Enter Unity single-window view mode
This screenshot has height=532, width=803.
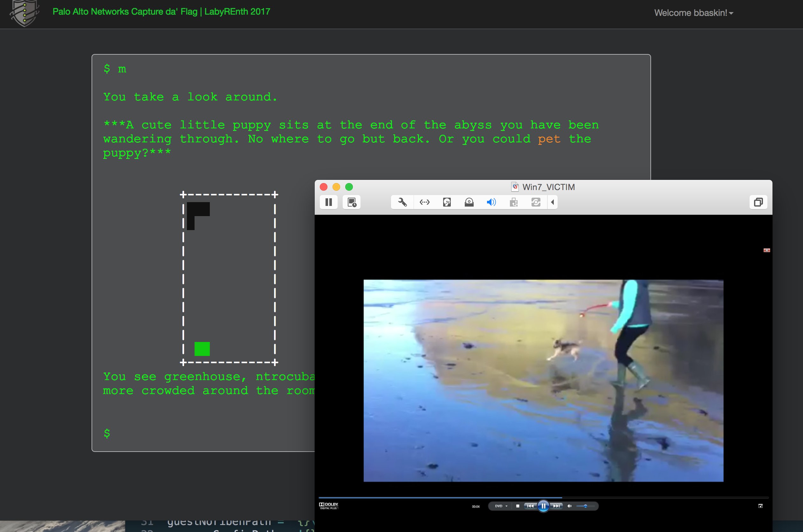(x=758, y=202)
